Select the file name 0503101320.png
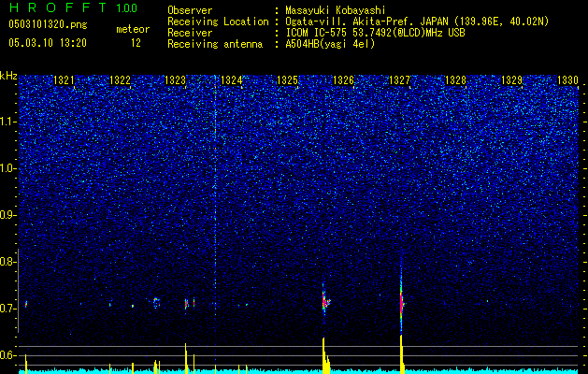 48,24
